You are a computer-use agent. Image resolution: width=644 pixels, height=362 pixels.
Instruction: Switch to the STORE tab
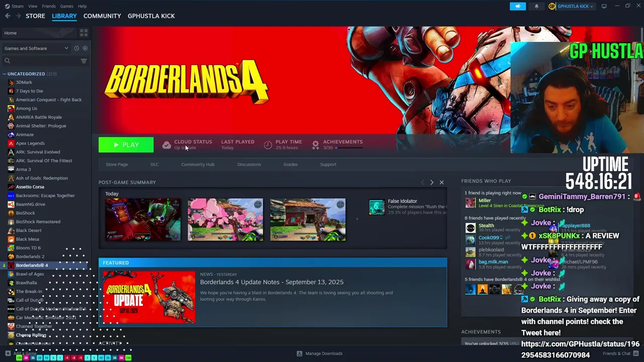tap(35, 16)
